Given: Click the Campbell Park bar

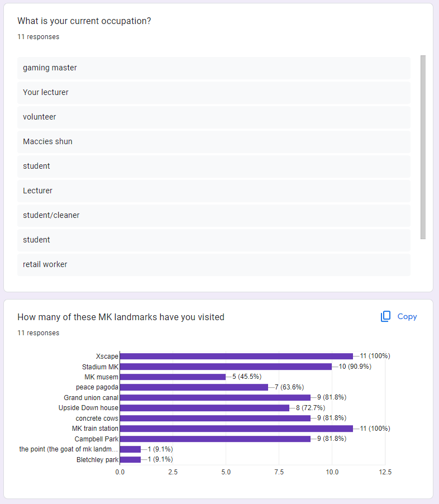Looking at the screenshot, I should tap(215, 439).
